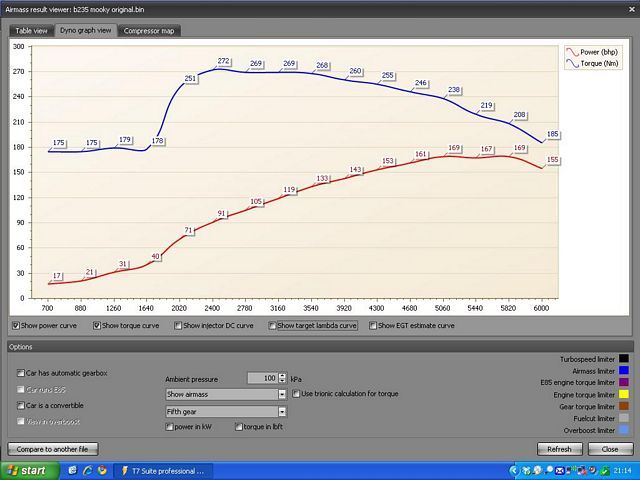The image size is (640, 480).
Task: Check Car has automatic gearbox
Action: pos(21,373)
